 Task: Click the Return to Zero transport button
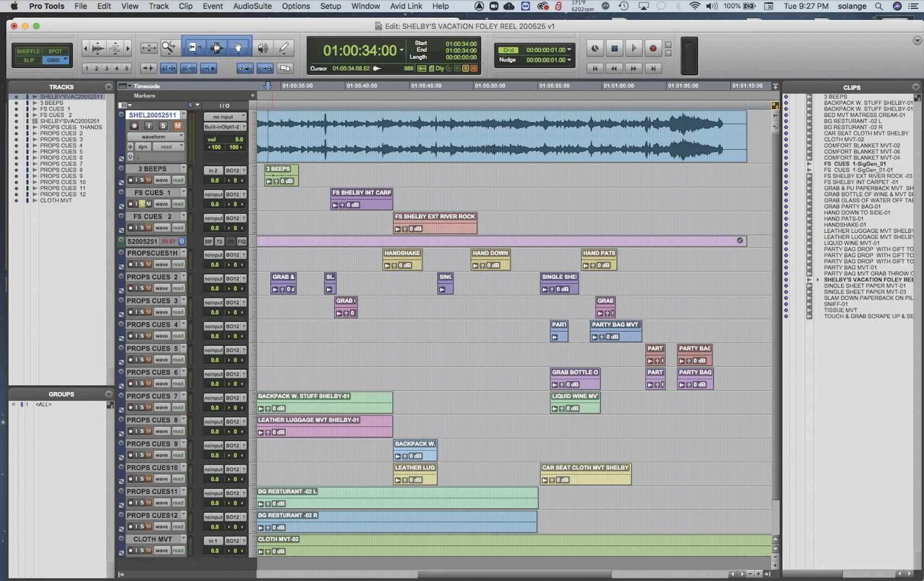point(595,68)
